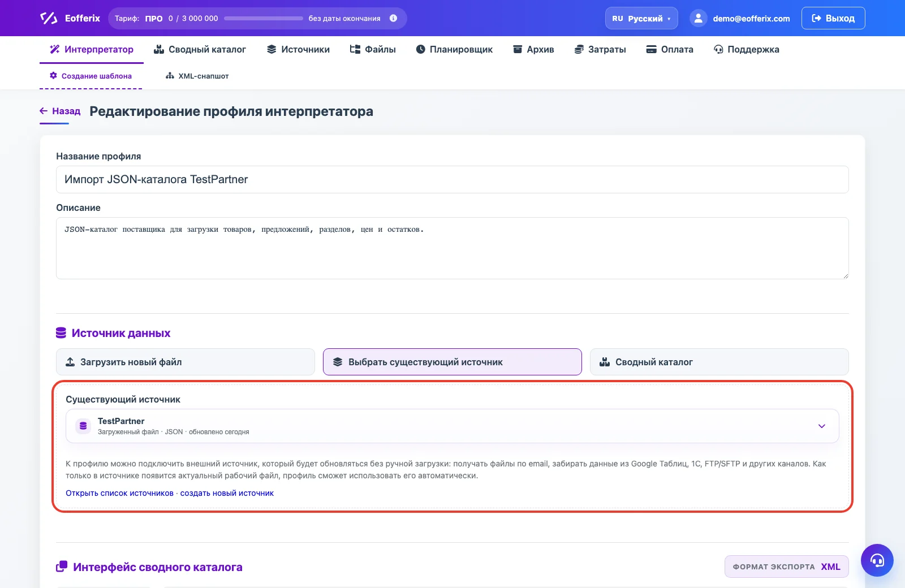Click the Планировщик clock icon
The width and height of the screenshot is (905, 588).
coord(420,49)
